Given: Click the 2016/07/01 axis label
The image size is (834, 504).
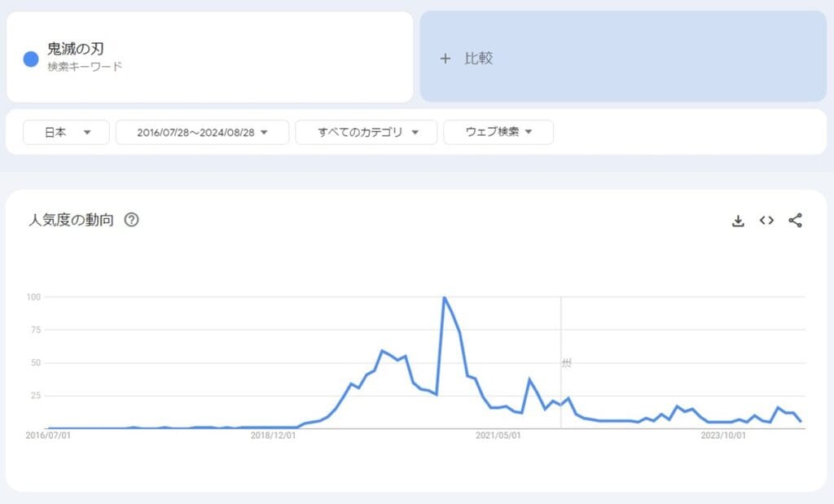Looking at the screenshot, I should click(x=48, y=436).
